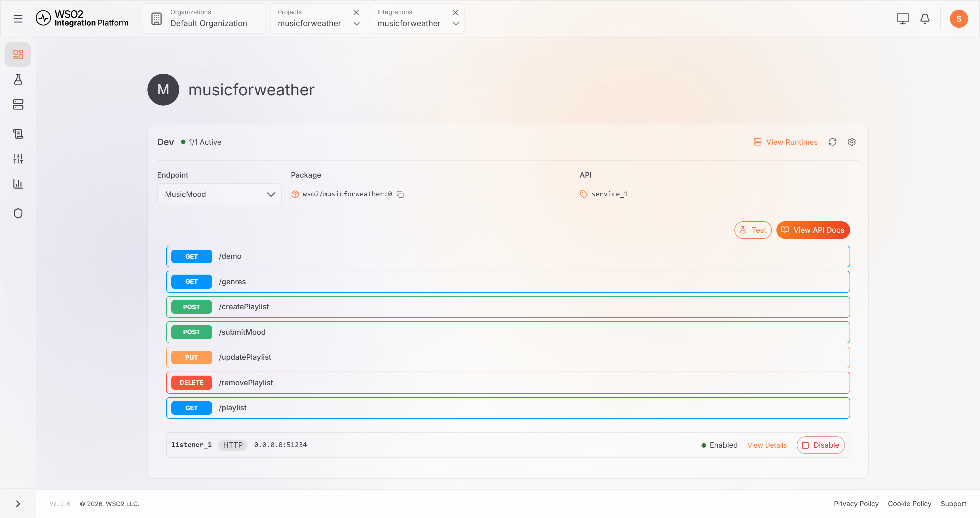
Task: Close the Integrations breadcrumb
Action: click(x=455, y=12)
